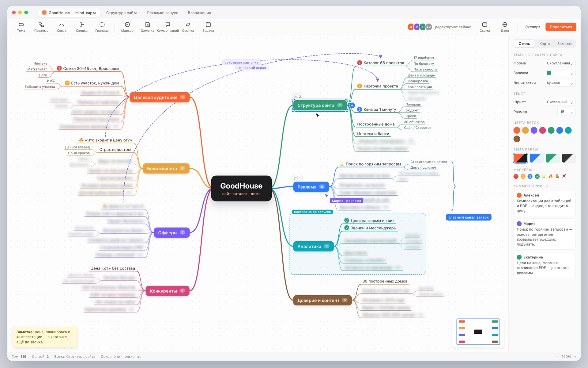Insert a Ссылка link
The height and width of the screenshot is (368, 588).
click(x=188, y=27)
